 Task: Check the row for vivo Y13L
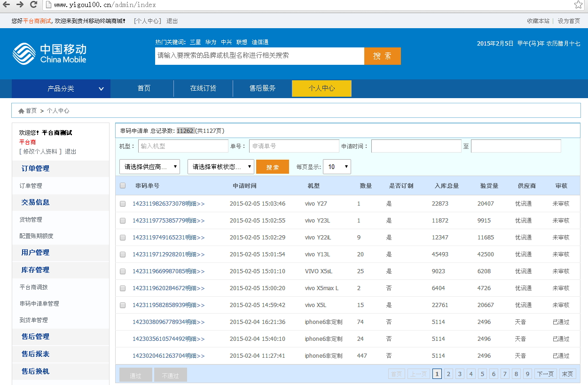pyautogui.click(x=123, y=254)
